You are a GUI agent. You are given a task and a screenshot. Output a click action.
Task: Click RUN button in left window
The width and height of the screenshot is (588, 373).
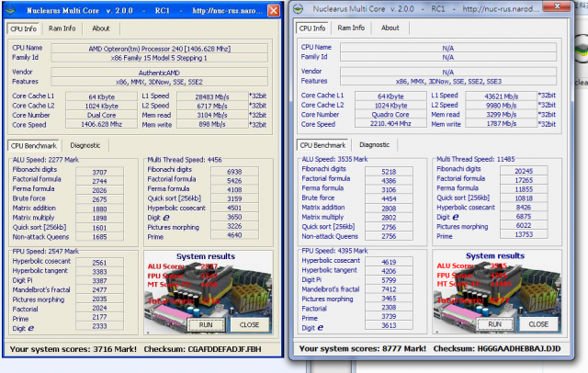point(206,325)
